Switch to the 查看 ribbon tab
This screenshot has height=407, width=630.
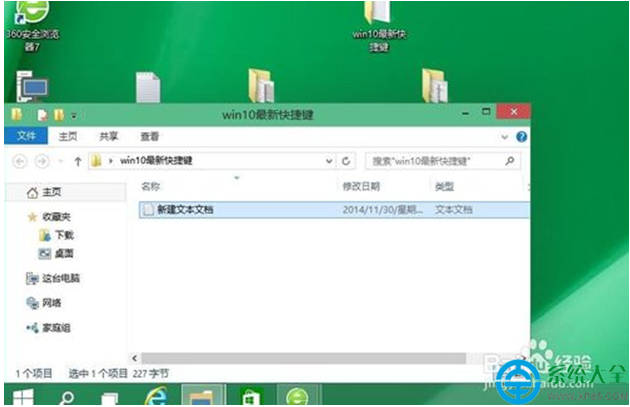(x=149, y=136)
